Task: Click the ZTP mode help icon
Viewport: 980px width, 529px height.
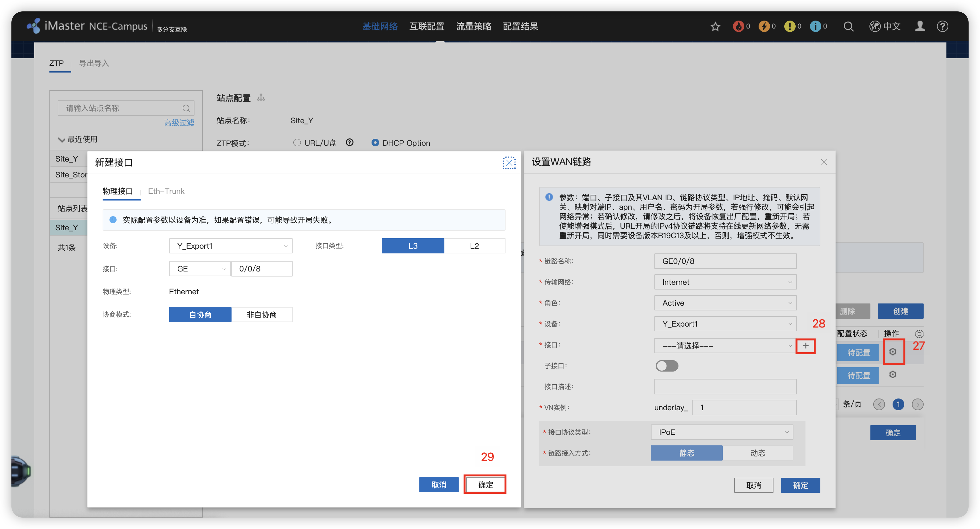Action: (349, 142)
